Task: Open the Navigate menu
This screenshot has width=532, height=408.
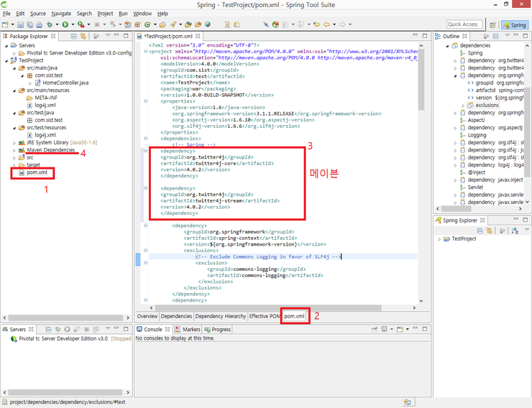Action: click(61, 14)
